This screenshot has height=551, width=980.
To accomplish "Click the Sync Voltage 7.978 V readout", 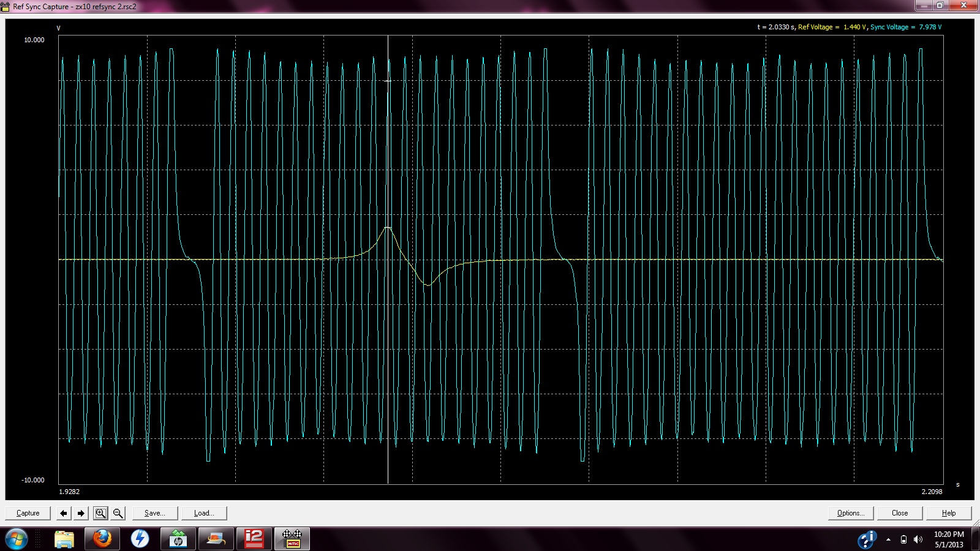I will pos(906,27).
